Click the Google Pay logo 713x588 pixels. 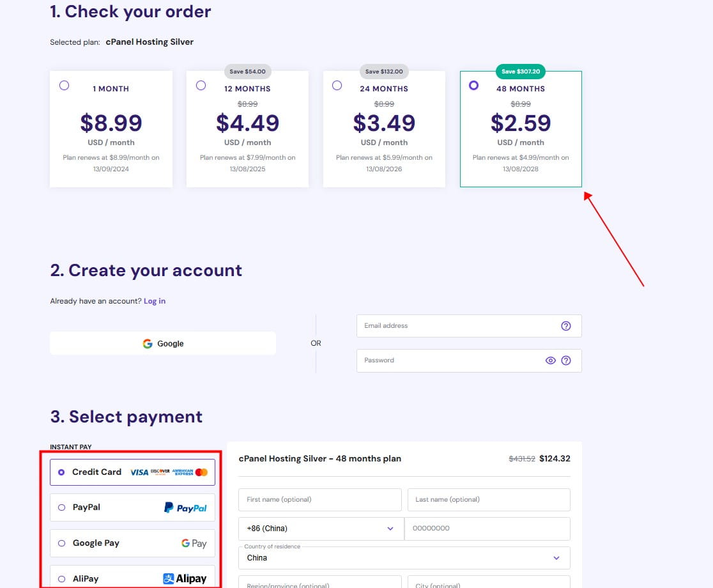point(194,543)
